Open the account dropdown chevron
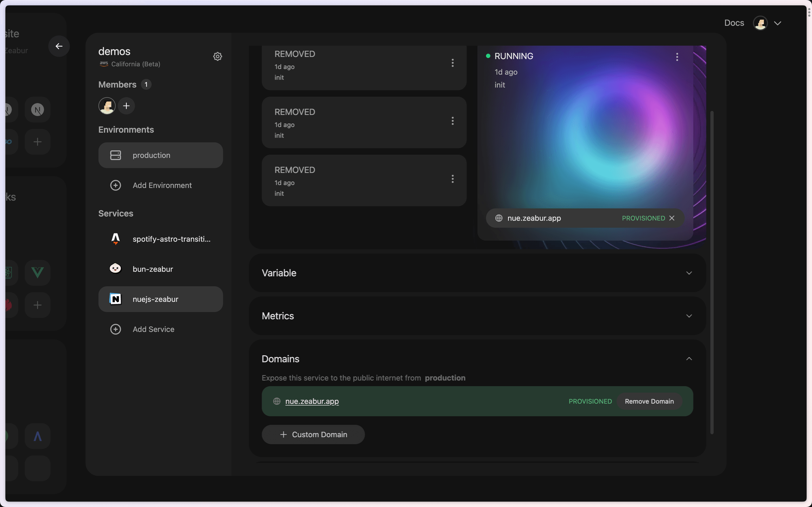812x507 pixels. pos(777,23)
